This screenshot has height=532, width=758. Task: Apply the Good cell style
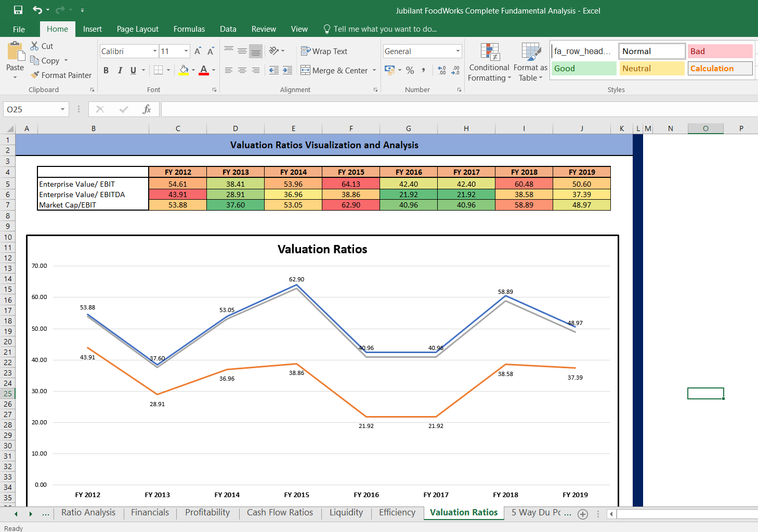[x=584, y=68]
